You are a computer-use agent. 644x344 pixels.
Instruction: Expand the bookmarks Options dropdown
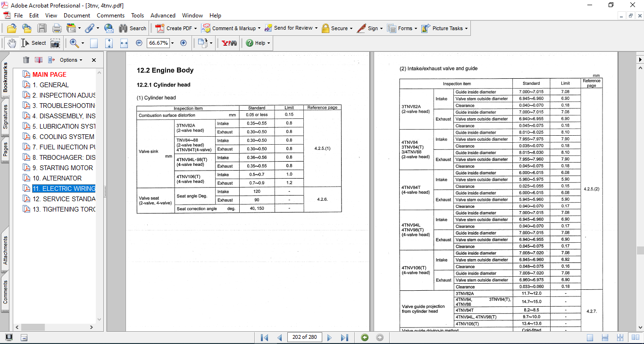pyautogui.click(x=71, y=60)
